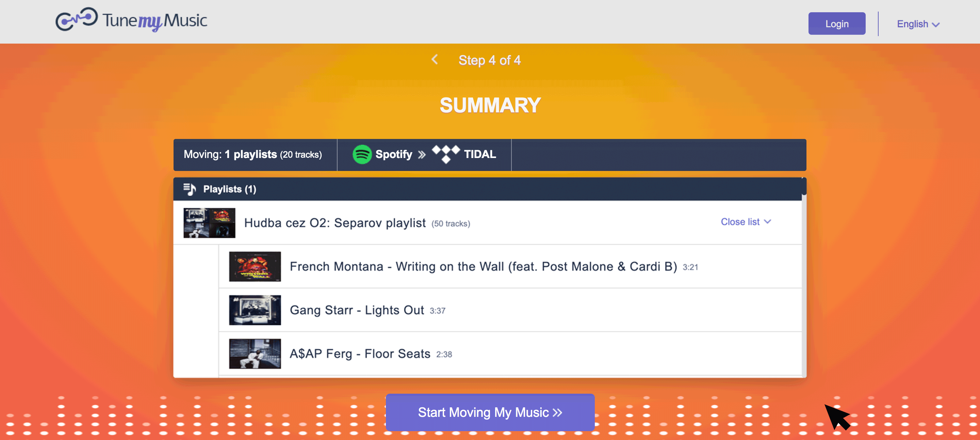Viewport: 980px width, 440px height.
Task: Click the TuneMyMusic logo icon
Action: click(77, 19)
